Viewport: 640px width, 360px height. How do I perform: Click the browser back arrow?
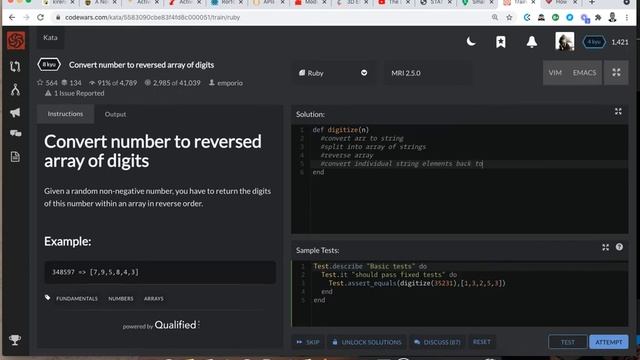12,18
